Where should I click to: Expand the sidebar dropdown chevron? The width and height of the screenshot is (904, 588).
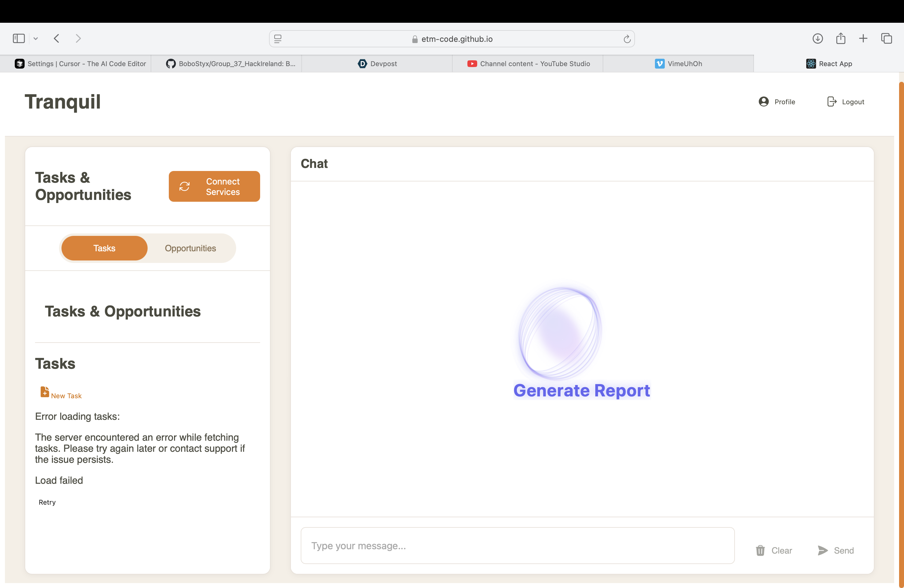[x=36, y=38]
